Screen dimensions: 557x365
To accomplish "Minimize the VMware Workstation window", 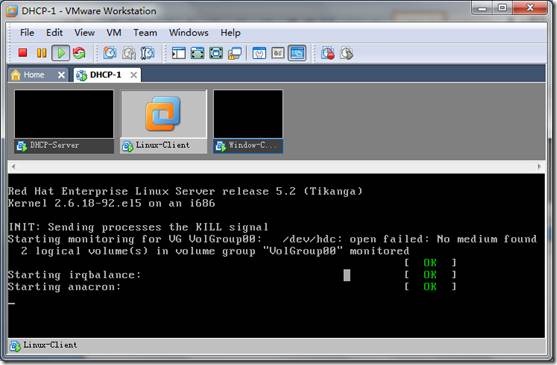I will 482,8.
